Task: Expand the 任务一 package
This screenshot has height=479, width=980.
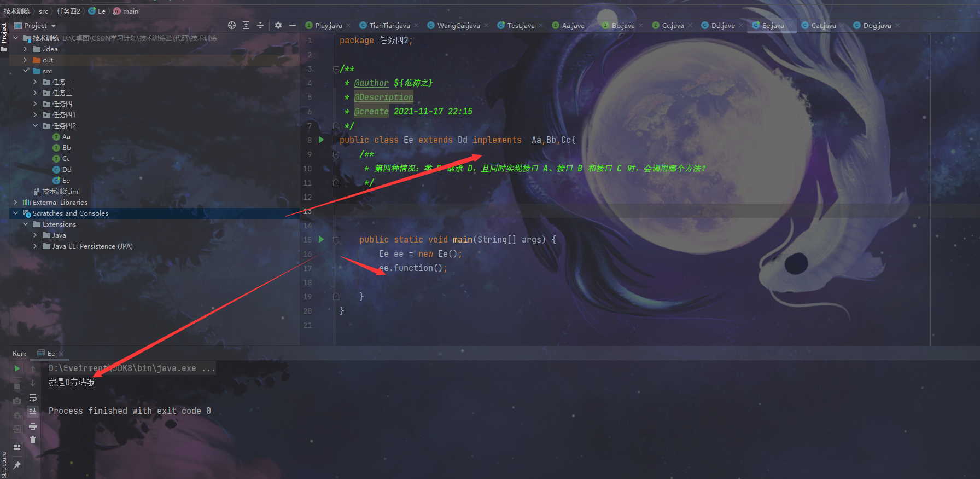Action: click(x=35, y=82)
